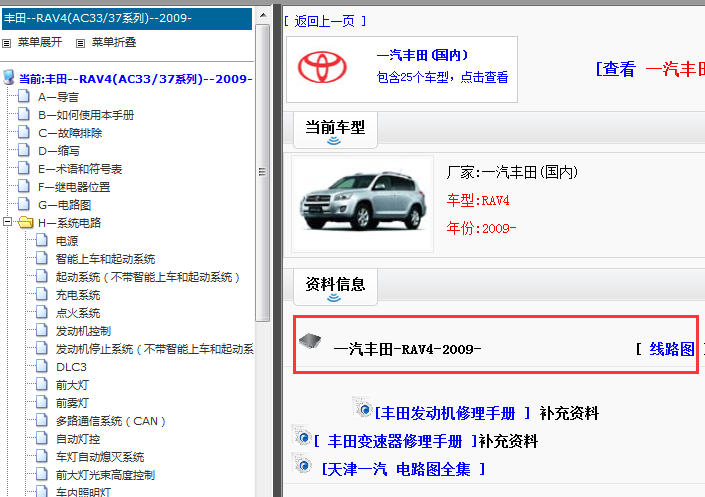Click the page icon next to DLC3
This screenshot has height=497, width=705.
click(42, 366)
